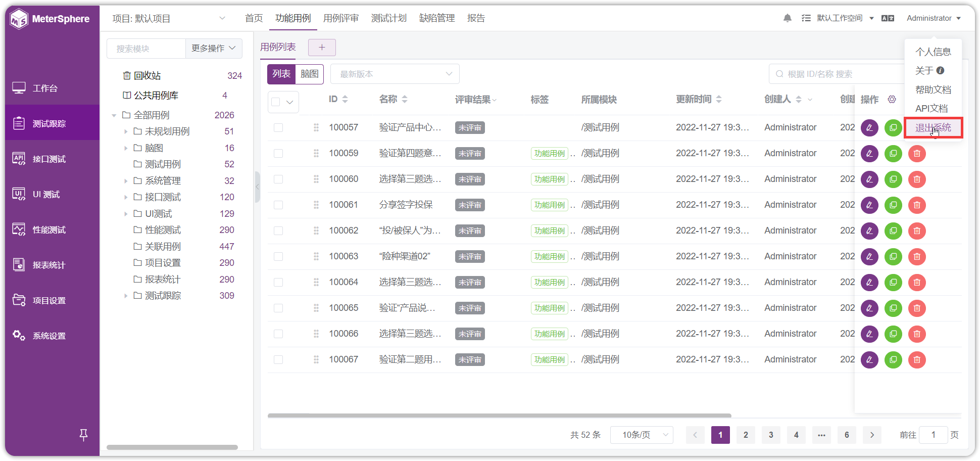The height and width of the screenshot is (461, 980).
Task: Check the row 100064 checkbox
Action: pos(278,282)
